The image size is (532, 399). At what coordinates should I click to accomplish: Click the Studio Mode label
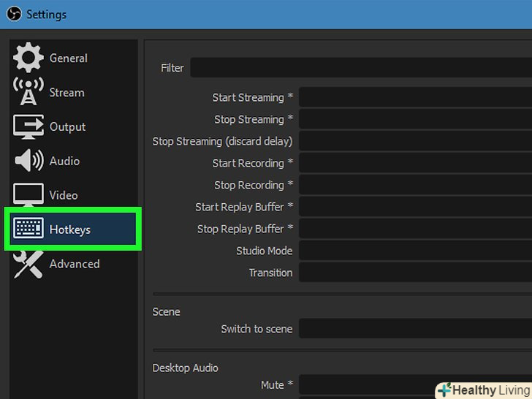pyautogui.click(x=265, y=251)
